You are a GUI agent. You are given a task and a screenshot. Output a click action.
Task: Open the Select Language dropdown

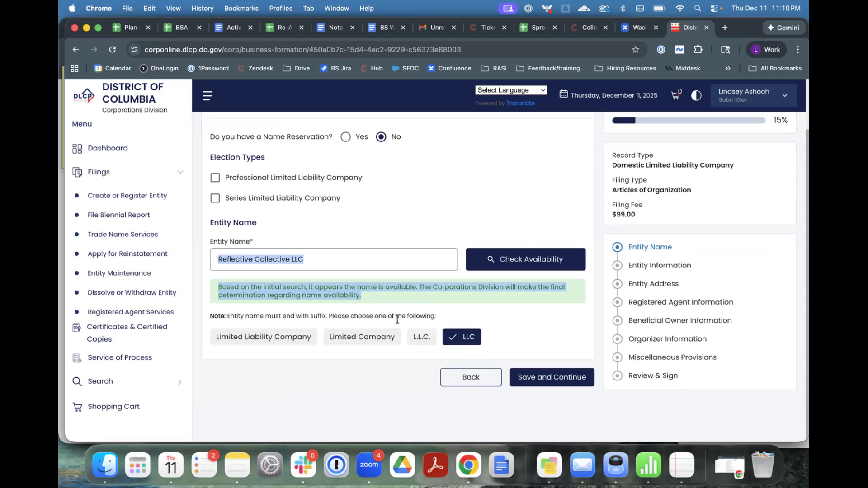511,90
